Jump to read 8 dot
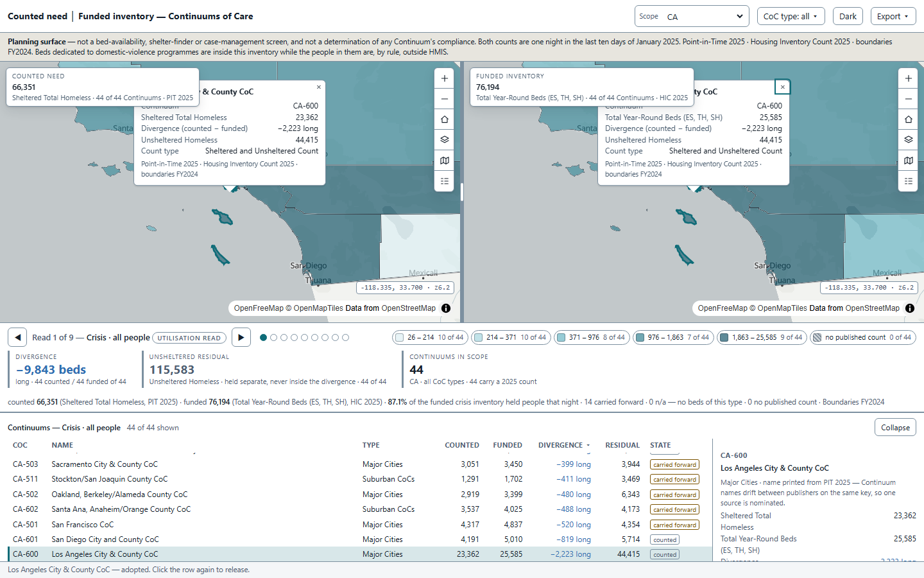This screenshot has width=924, height=578. (336, 337)
